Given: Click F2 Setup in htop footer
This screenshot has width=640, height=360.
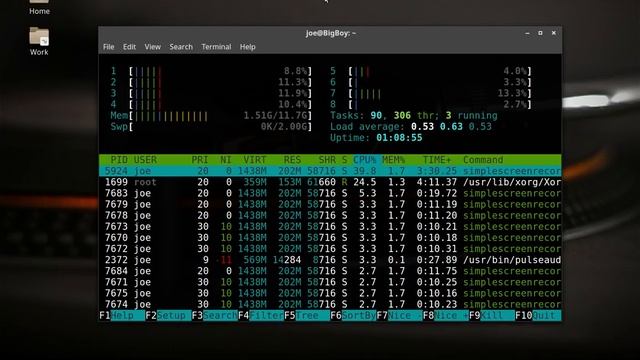Looking at the screenshot, I should (168, 316).
